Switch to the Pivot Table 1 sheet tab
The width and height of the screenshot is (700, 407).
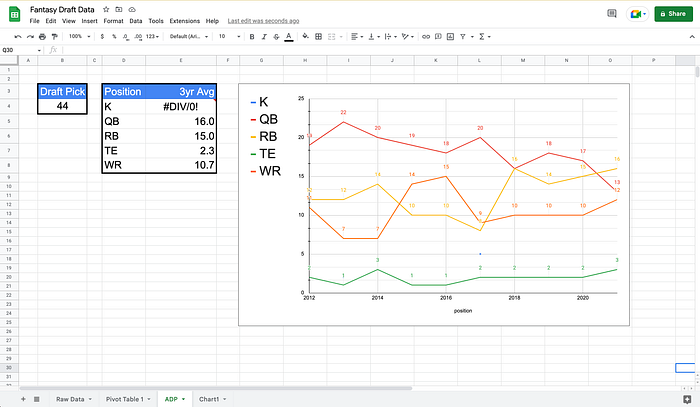coord(128,399)
